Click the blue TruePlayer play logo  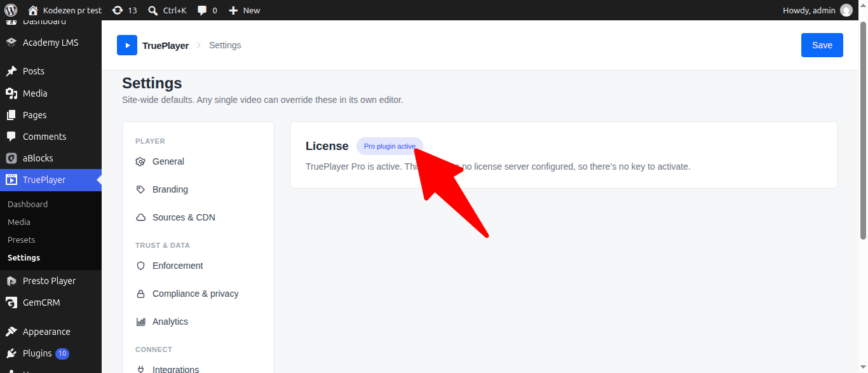(127, 45)
